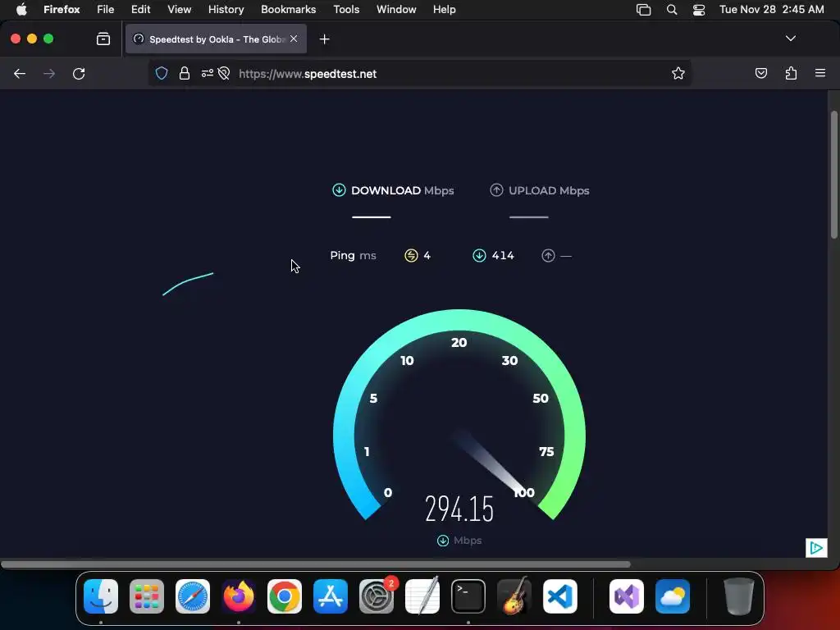Go forward to the next page
Screen dimensions: 840x630
(49, 73)
